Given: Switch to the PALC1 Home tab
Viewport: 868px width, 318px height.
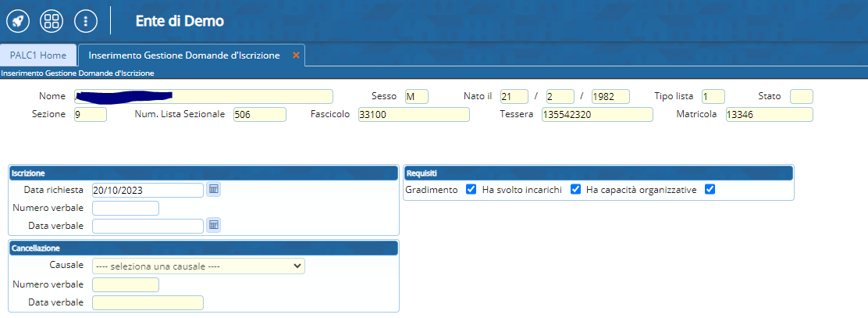Looking at the screenshot, I should coord(38,55).
